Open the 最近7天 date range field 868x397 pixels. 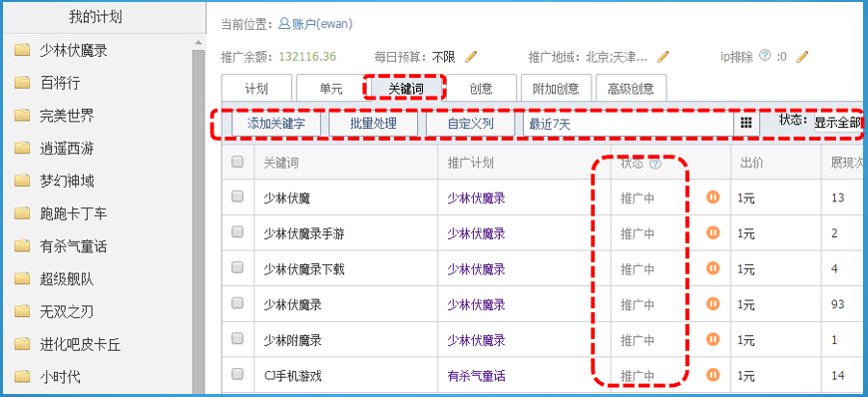(x=629, y=124)
